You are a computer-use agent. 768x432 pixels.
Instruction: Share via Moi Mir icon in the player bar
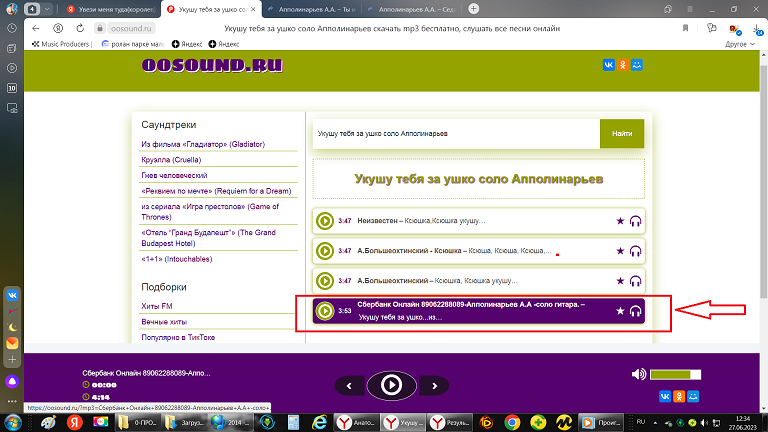[693, 396]
